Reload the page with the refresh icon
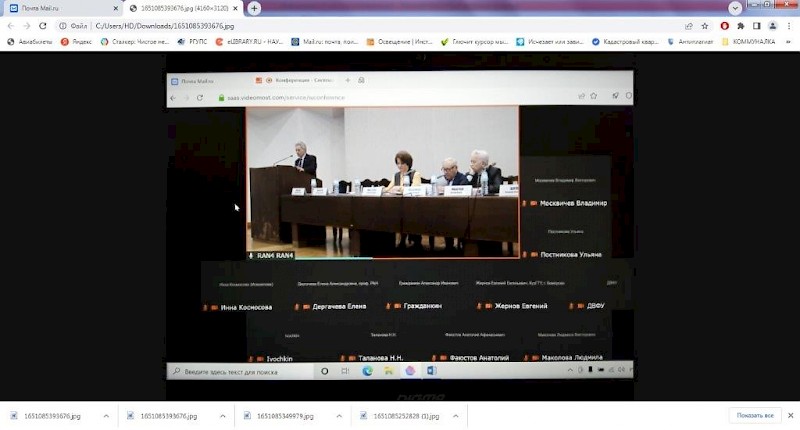The height and width of the screenshot is (430, 800). 42,25
